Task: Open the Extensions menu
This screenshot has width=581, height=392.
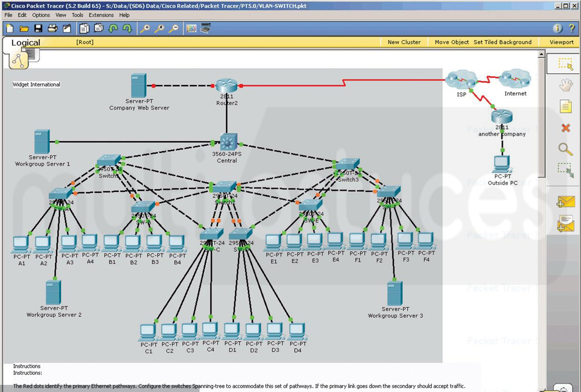Action: tap(101, 15)
